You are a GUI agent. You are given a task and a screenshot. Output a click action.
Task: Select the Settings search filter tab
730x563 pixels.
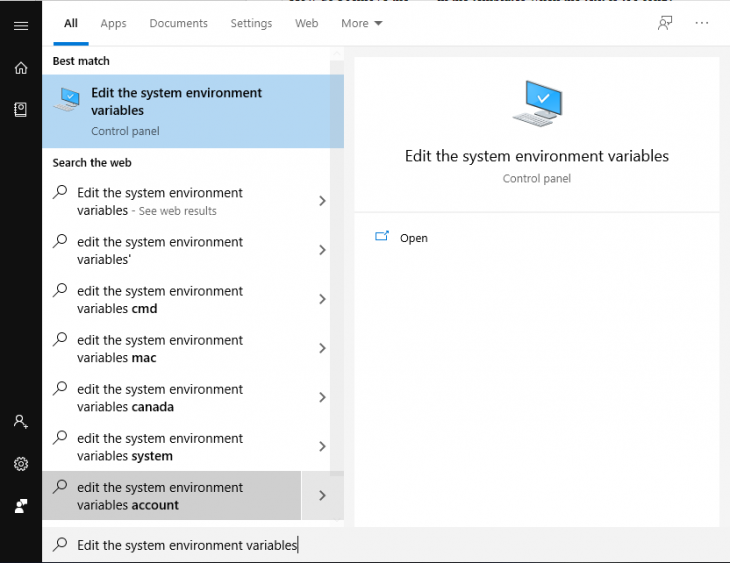(x=251, y=23)
